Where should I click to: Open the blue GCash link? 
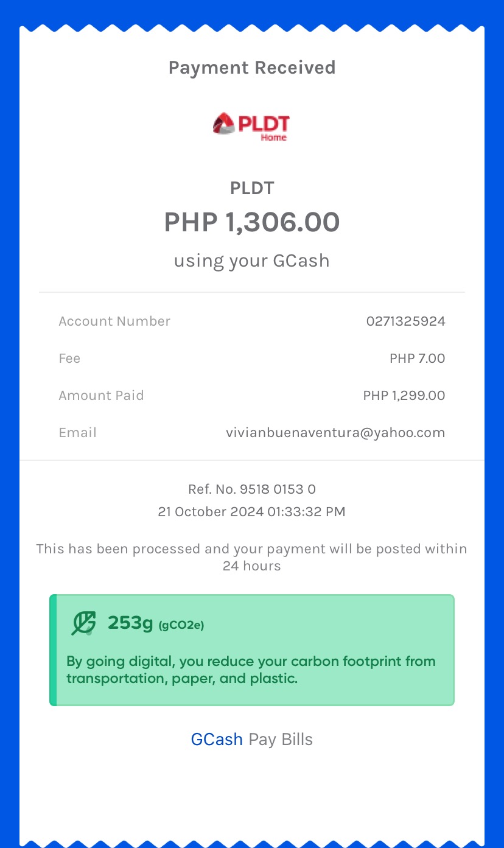point(217,740)
